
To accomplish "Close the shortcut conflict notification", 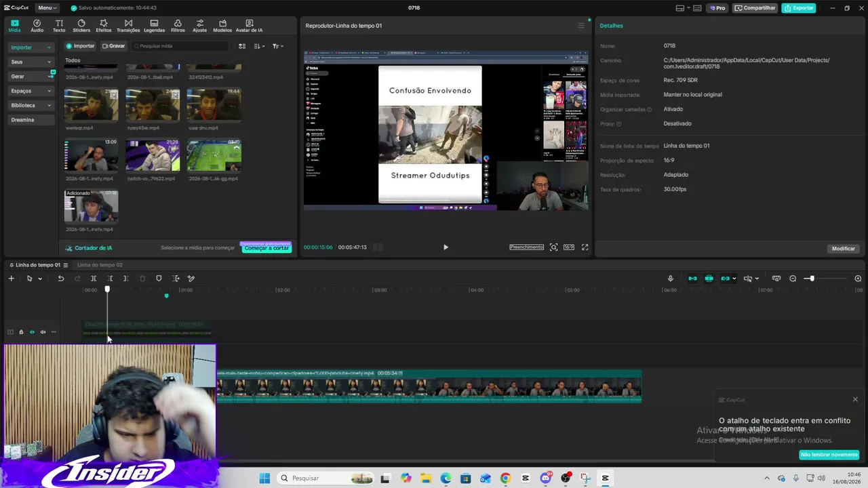I will 855,399.
